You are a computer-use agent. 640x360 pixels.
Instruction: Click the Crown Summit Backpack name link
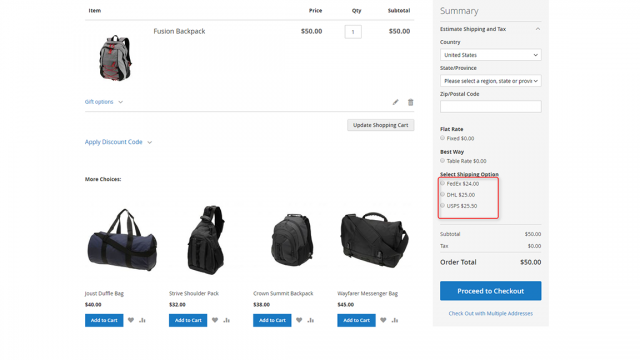point(283,293)
